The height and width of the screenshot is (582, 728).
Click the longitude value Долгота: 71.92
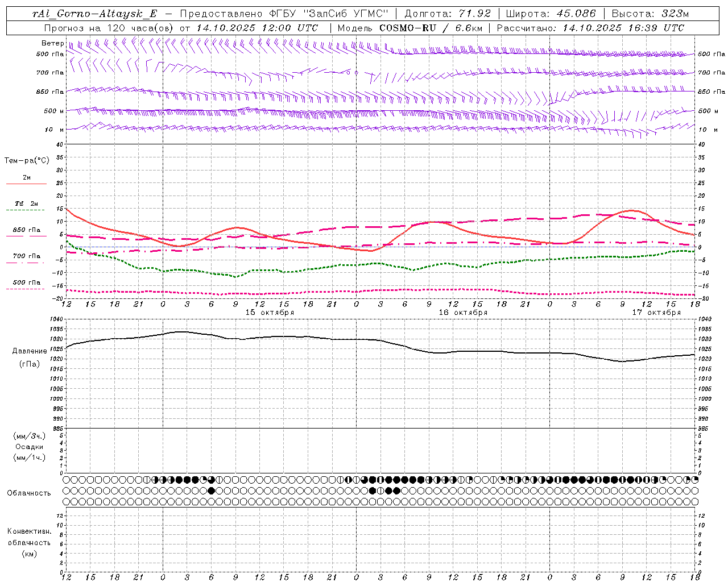pos(447,14)
